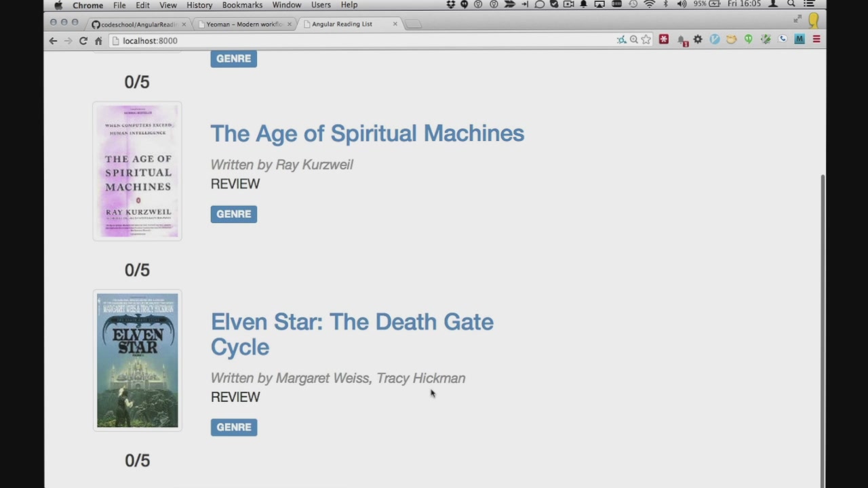Click 'Written by Margaret Weiss, Tracy Hickman' text
This screenshot has width=868, height=488.
click(x=338, y=378)
